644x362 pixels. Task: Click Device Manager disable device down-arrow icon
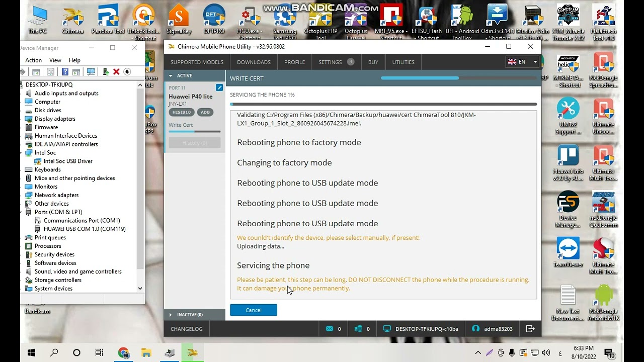tap(127, 72)
